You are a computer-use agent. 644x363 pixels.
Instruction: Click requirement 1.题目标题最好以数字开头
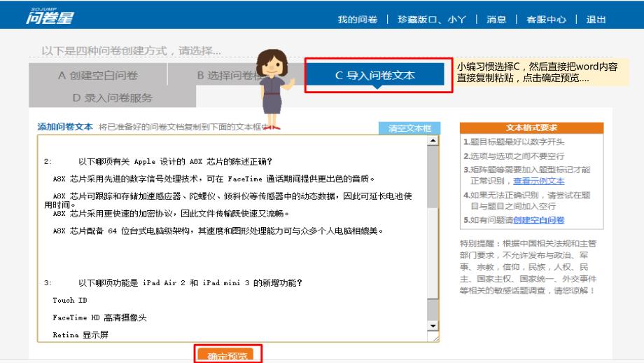click(x=514, y=142)
